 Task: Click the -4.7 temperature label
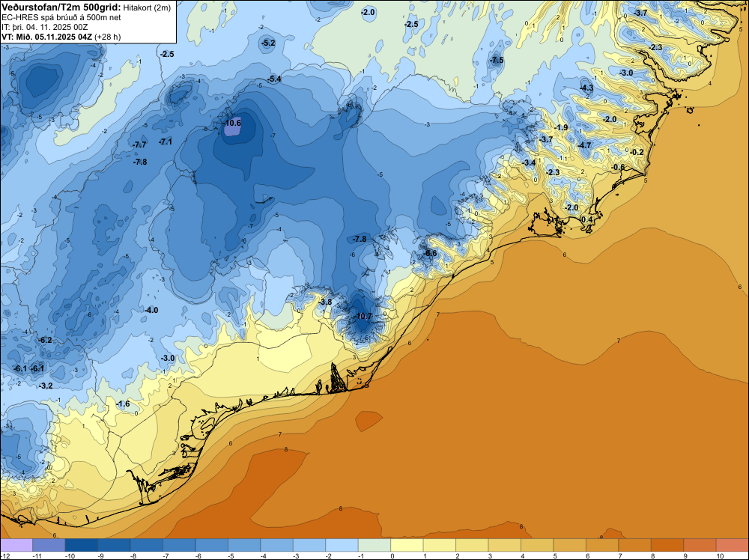click(584, 145)
